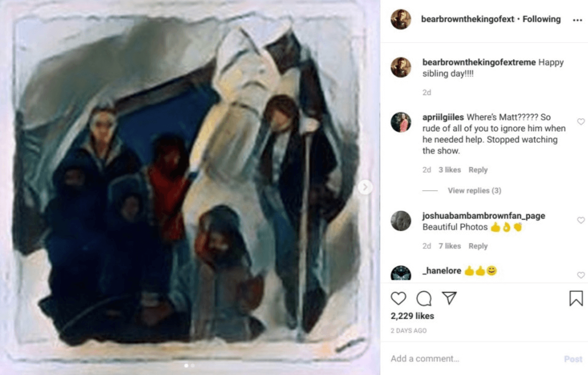This screenshot has height=375, width=588.
Task: Like the post with the heart icon
Action: (398, 299)
